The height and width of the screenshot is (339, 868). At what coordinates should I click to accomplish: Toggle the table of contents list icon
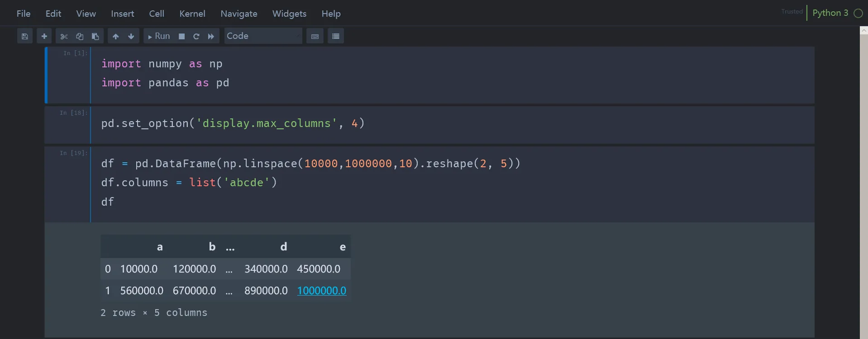(x=335, y=36)
